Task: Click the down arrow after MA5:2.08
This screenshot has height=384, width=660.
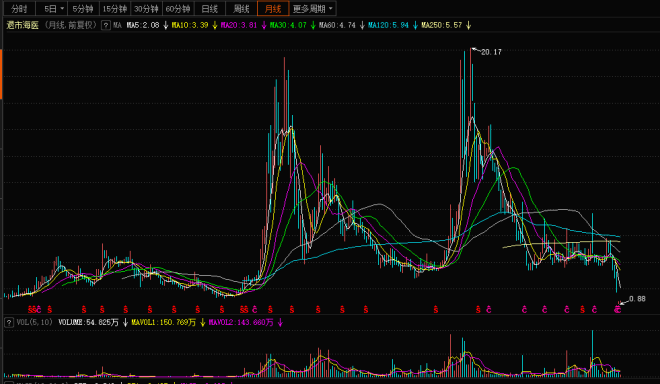Action: pyautogui.click(x=165, y=25)
